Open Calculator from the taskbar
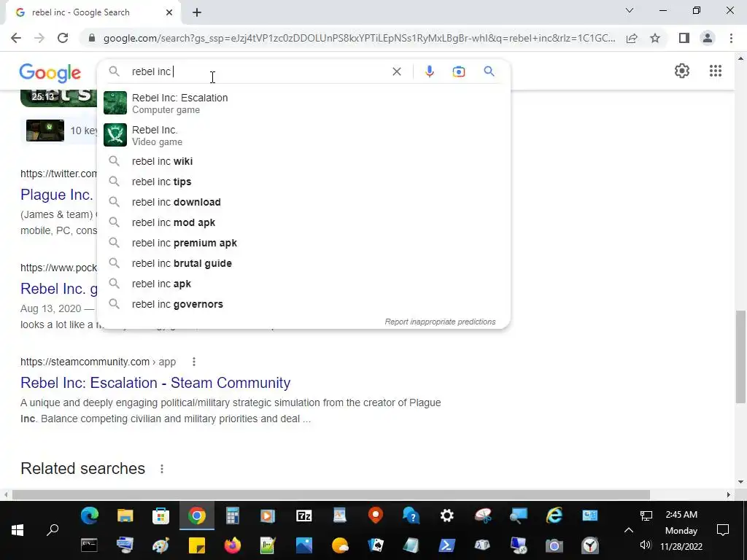 (233, 516)
